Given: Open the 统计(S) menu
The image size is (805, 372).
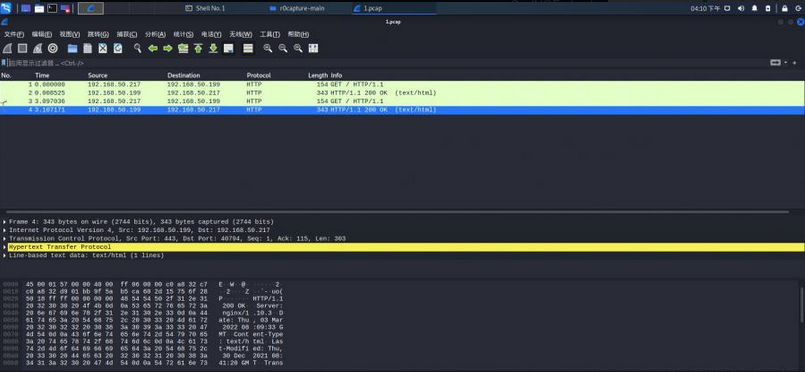Looking at the screenshot, I should (183, 34).
